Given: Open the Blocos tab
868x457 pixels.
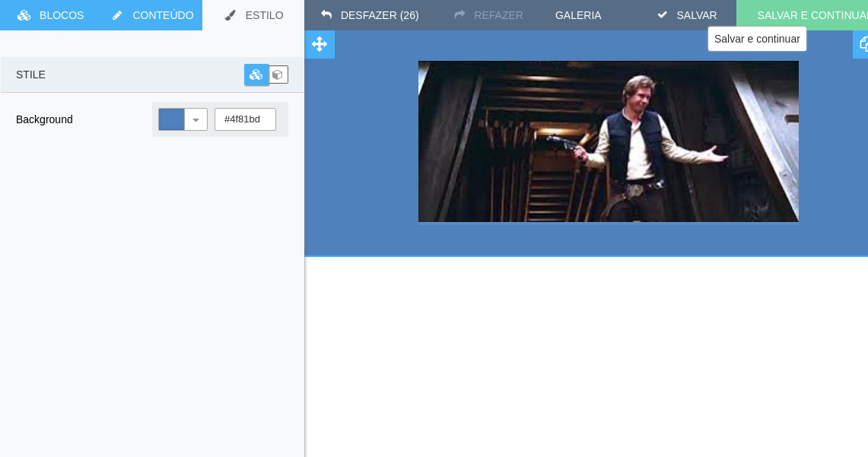Looking at the screenshot, I should coord(50,15).
